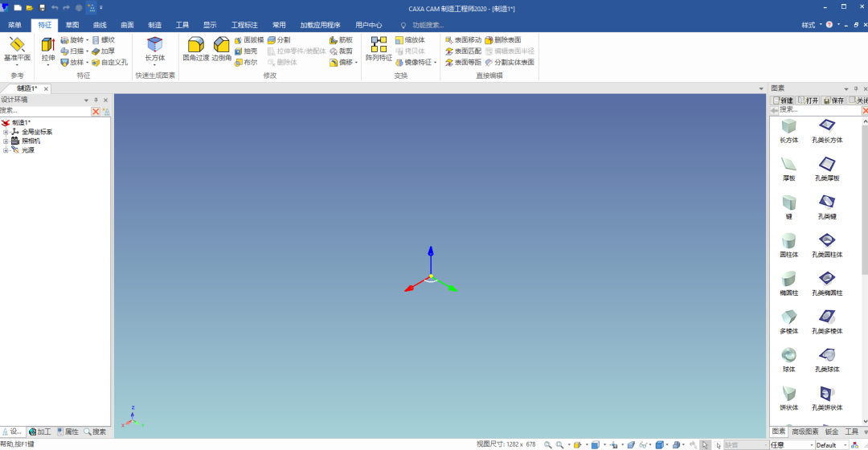Pick 孔类键 from the catalog

coord(827,207)
